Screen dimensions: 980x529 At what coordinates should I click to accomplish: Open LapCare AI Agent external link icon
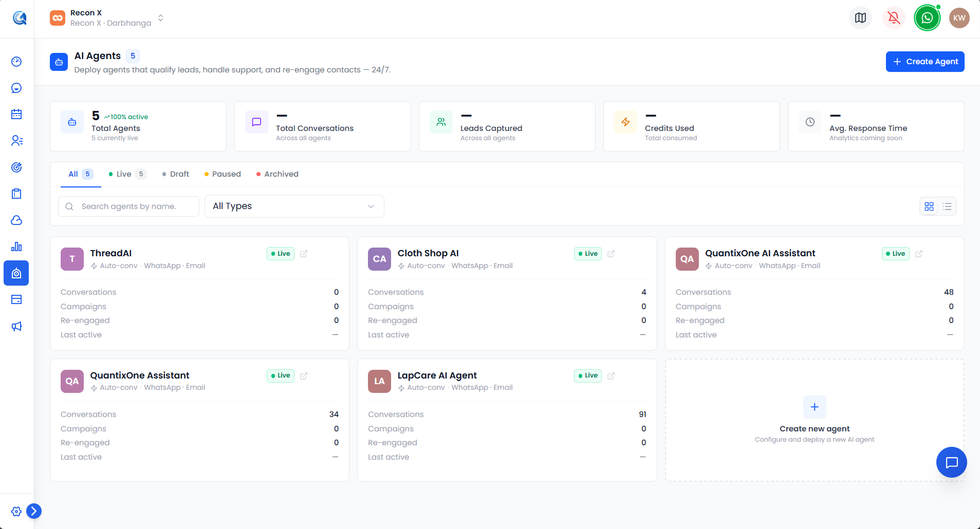611,376
